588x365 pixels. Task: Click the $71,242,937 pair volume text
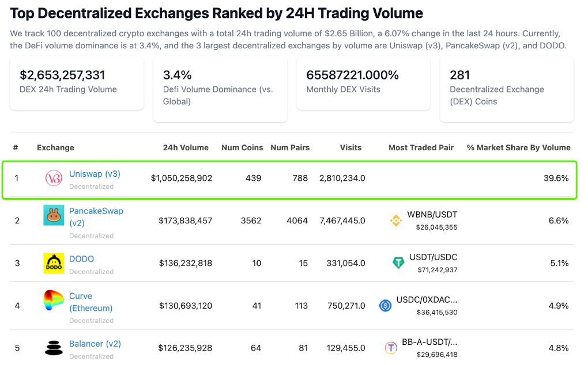pos(438,270)
